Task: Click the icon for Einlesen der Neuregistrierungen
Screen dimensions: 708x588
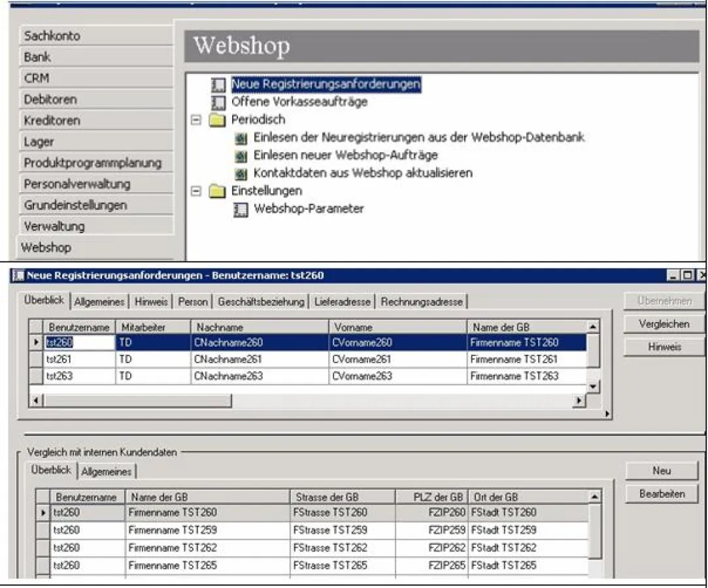Action: tap(239, 137)
